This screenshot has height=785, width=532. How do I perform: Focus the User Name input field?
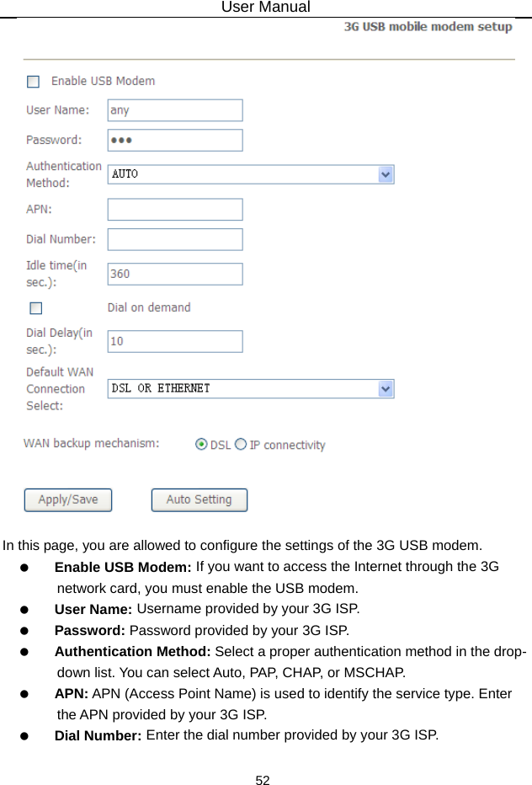[175, 110]
